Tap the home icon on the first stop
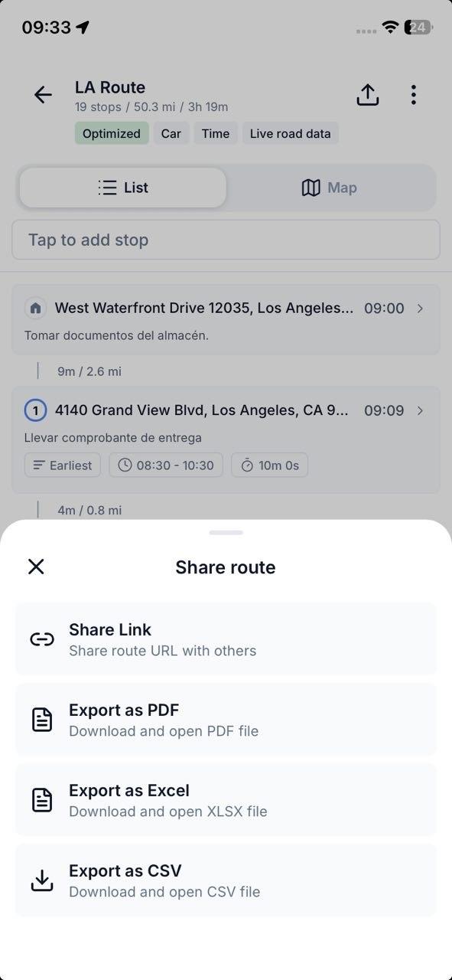Image resolution: width=452 pixels, height=980 pixels. (x=36, y=307)
